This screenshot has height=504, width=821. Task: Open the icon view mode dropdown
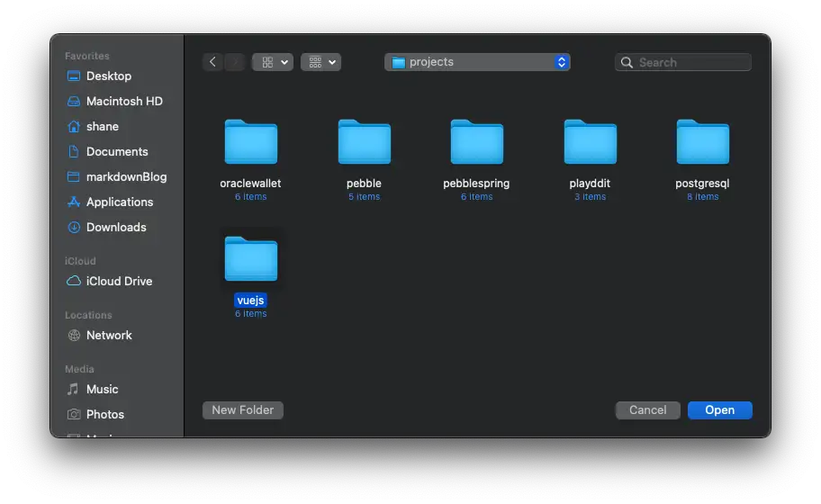273,62
